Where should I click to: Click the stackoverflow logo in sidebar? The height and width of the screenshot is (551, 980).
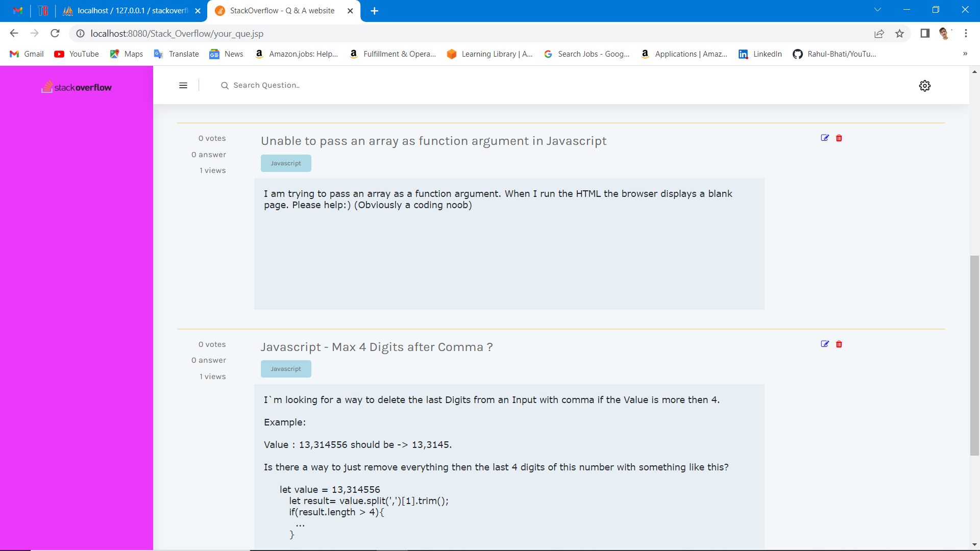tap(77, 87)
